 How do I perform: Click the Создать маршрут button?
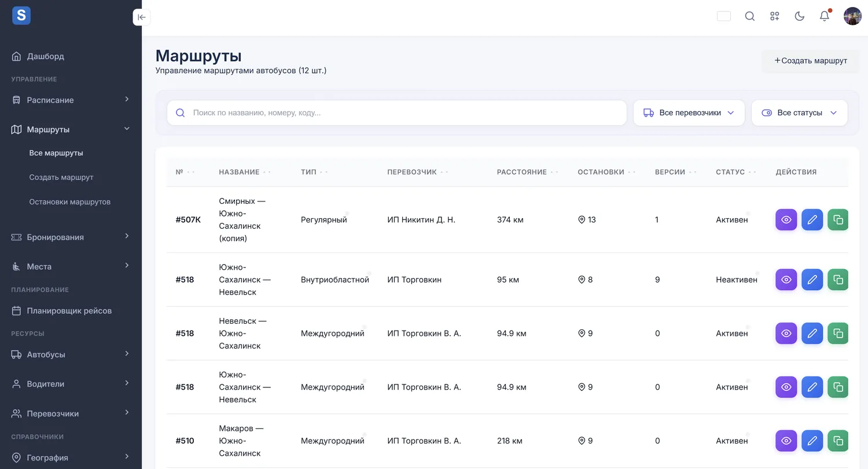[810, 60]
